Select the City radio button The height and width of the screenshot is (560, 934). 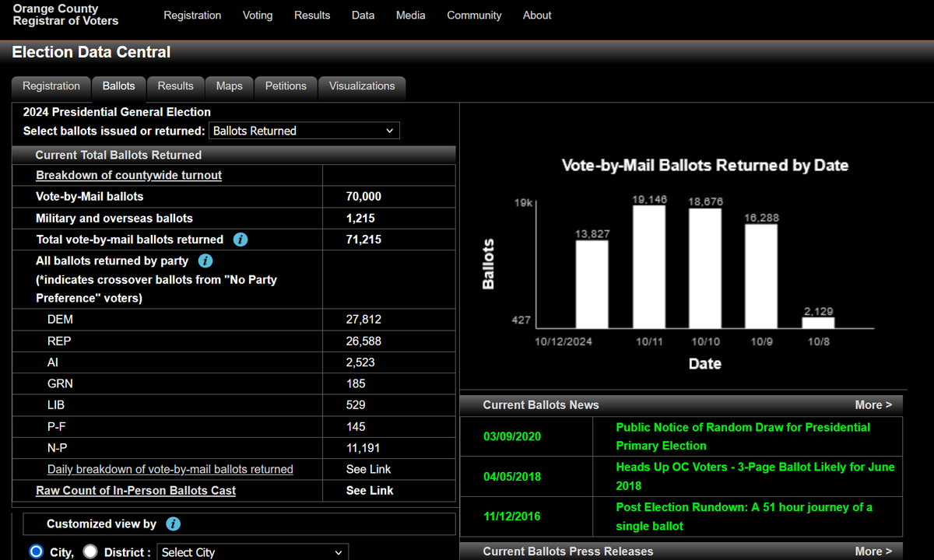(36, 551)
